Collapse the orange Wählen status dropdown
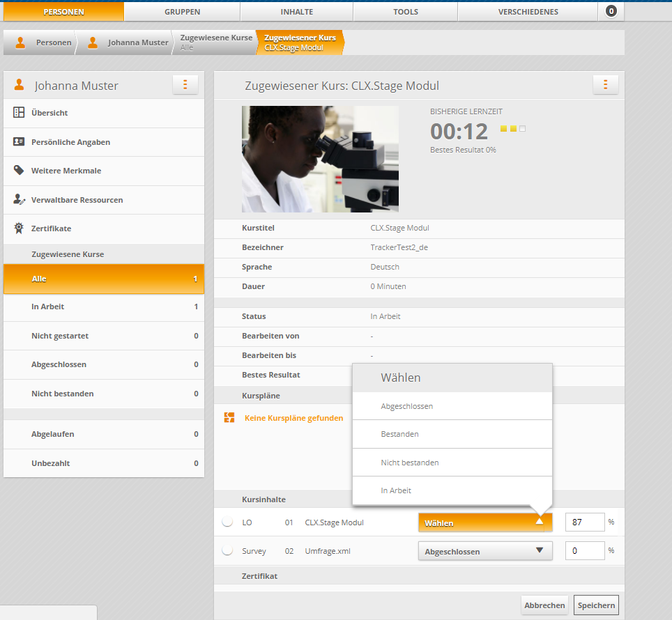Screen dimensions: 672x620 pos(485,522)
